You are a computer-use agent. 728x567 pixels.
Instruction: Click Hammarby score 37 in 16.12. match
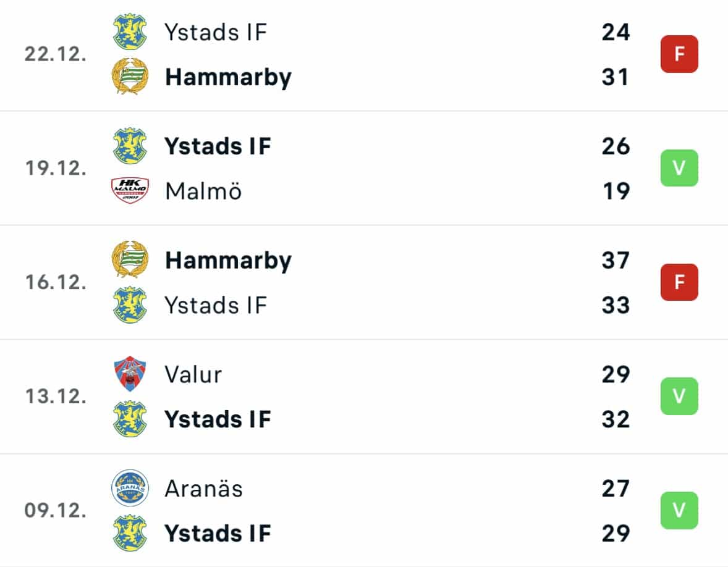tap(616, 260)
